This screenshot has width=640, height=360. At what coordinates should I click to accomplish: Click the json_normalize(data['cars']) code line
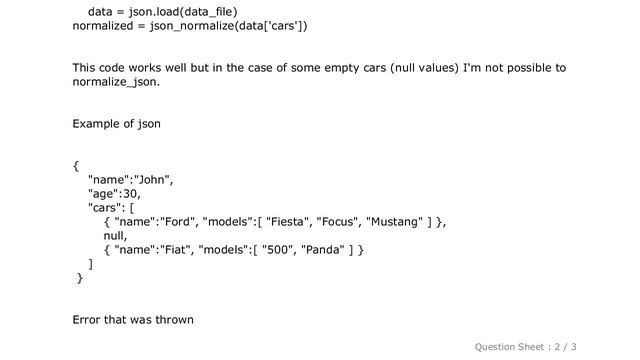point(190,26)
